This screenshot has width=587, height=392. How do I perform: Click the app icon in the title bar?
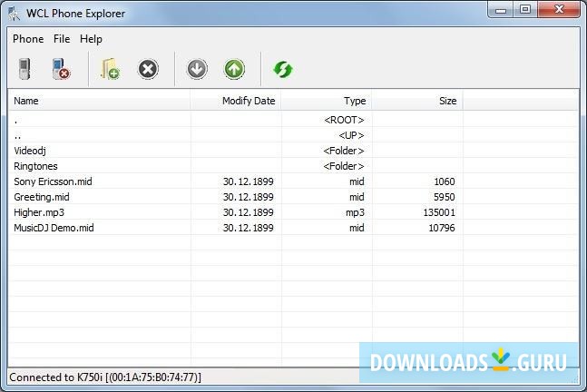15,14
